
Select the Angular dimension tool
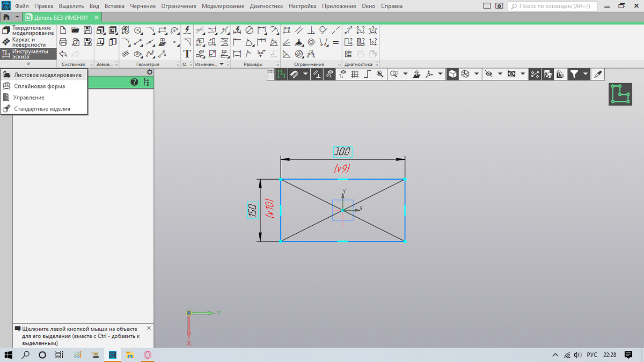[250, 42]
